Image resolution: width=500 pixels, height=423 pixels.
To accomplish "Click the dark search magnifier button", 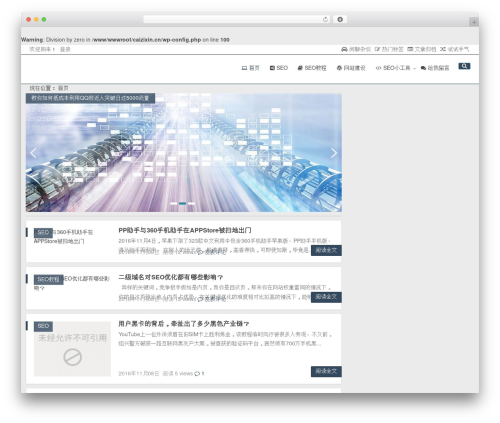I will click(464, 66).
